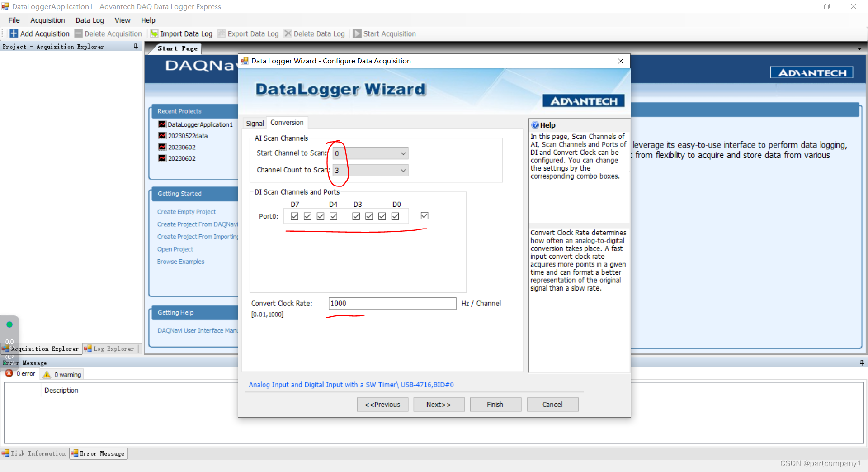Click Create Project From Importing link
This screenshot has height=472, width=868.
pyautogui.click(x=197, y=237)
